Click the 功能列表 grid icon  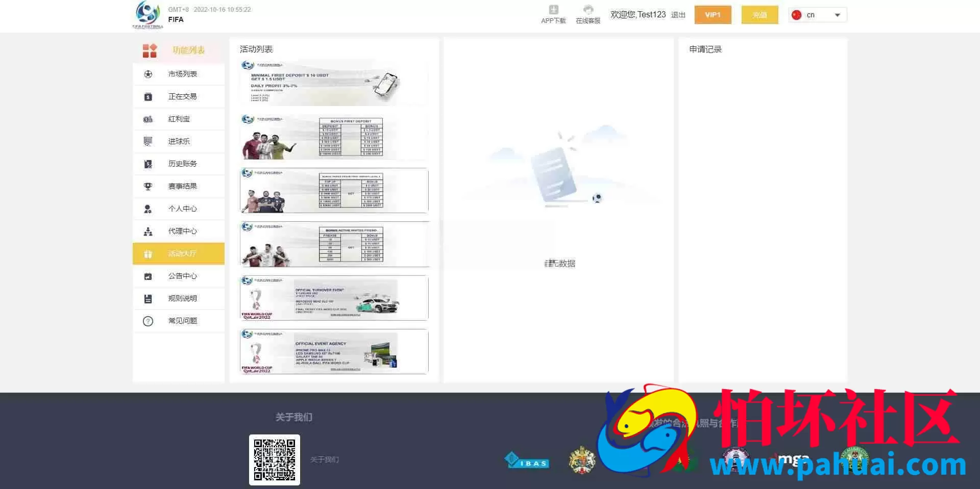click(150, 50)
